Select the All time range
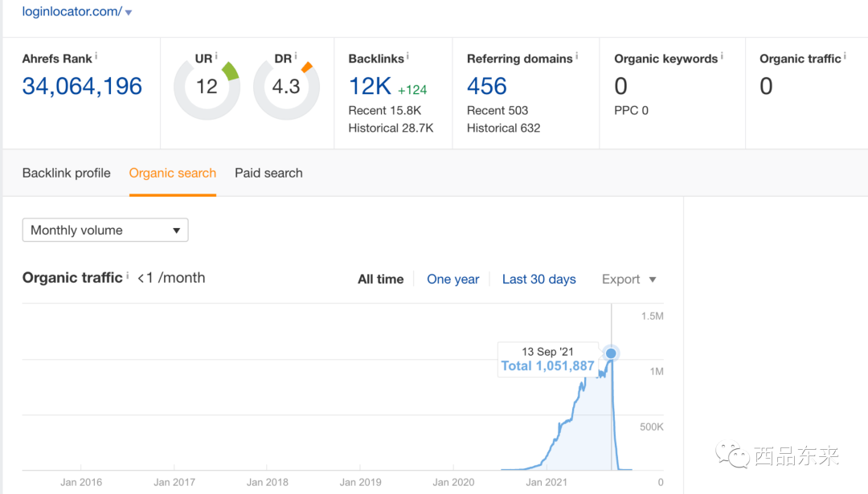Image resolution: width=868 pixels, height=494 pixels. (380, 280)
